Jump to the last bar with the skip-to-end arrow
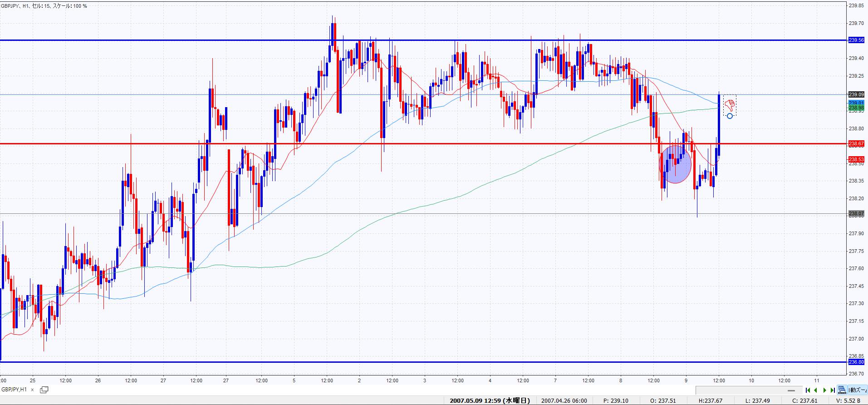Screen dimensions: 868x405 pyautogui.click(x=833, y=390)
